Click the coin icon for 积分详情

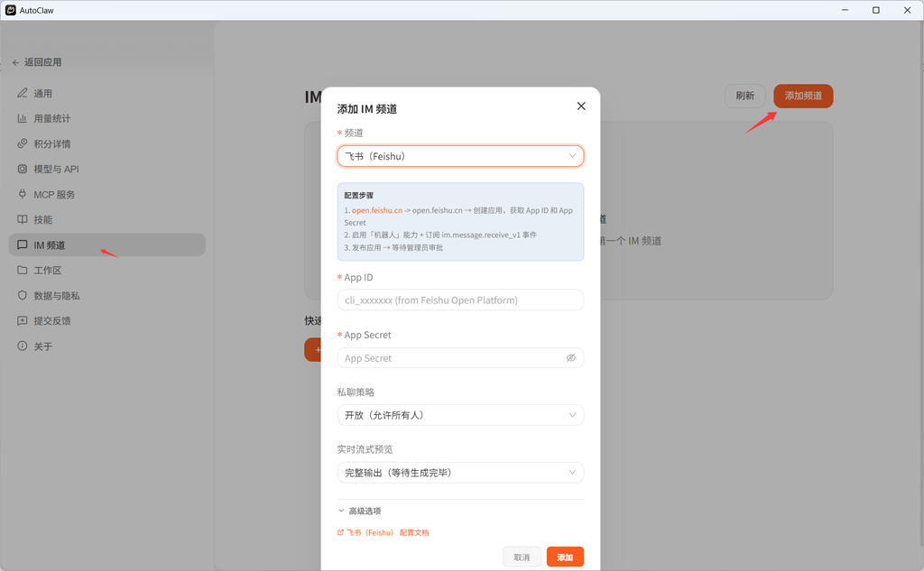coord(23,143)
